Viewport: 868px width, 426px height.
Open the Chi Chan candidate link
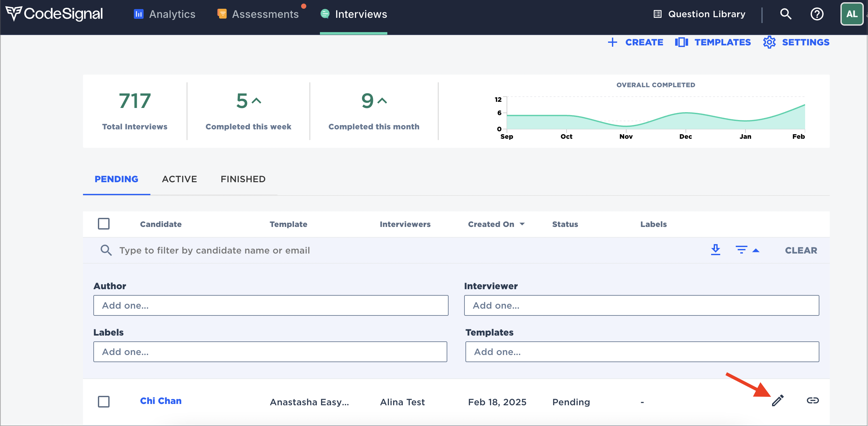pos(161,400)
